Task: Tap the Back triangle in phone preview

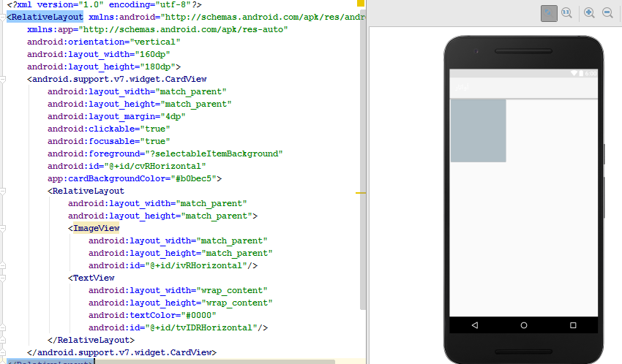Action: [x=474, y=325]
